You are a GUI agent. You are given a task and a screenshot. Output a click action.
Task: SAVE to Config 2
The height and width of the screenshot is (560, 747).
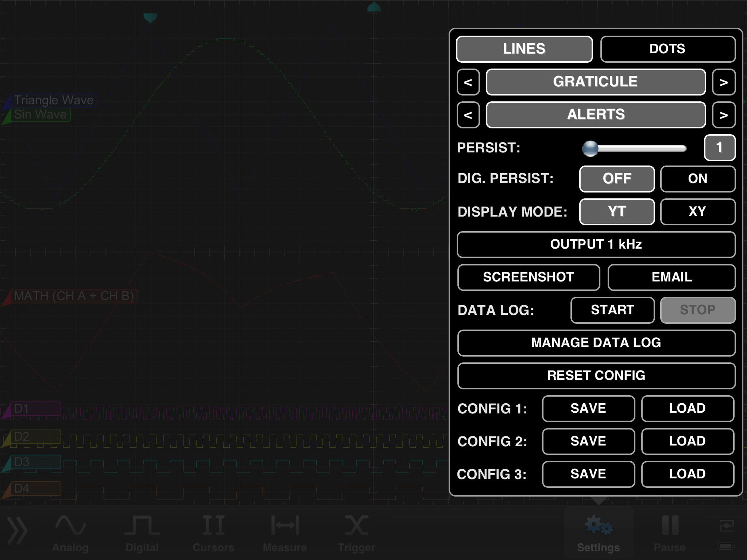coord(588,441)
